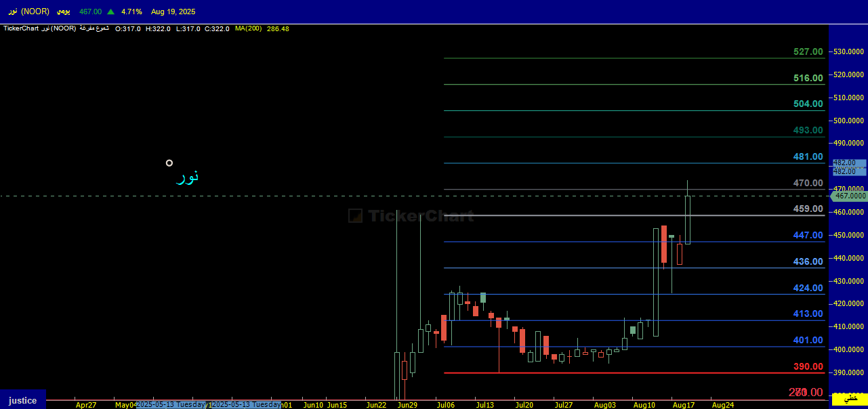Screen dimensions: 868x409
Task: Click the Apr27 date on time axis
Action: (86, 405)
